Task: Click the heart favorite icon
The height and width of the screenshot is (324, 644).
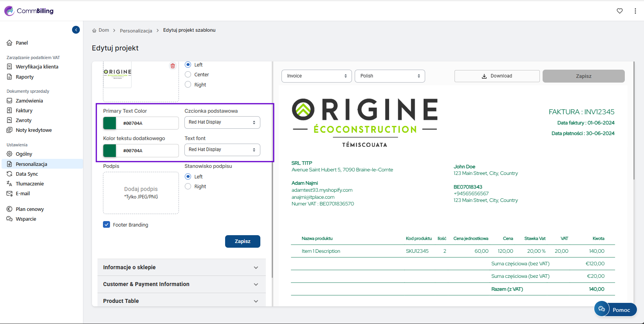Action: [x=620, y=11]
